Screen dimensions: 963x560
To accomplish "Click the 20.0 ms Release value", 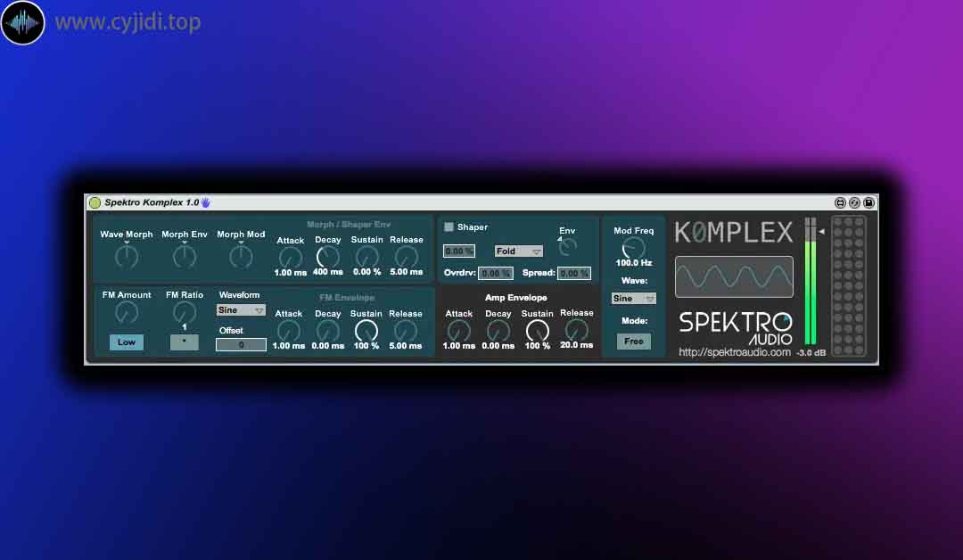I will pyautogui.click(x=577, y=345).
